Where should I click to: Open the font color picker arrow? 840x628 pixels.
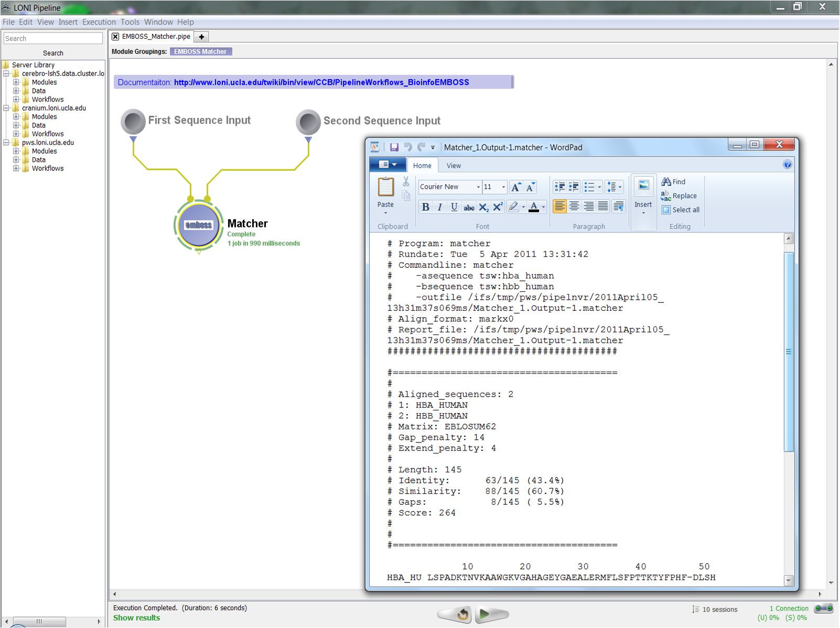[x=543, y=208]
